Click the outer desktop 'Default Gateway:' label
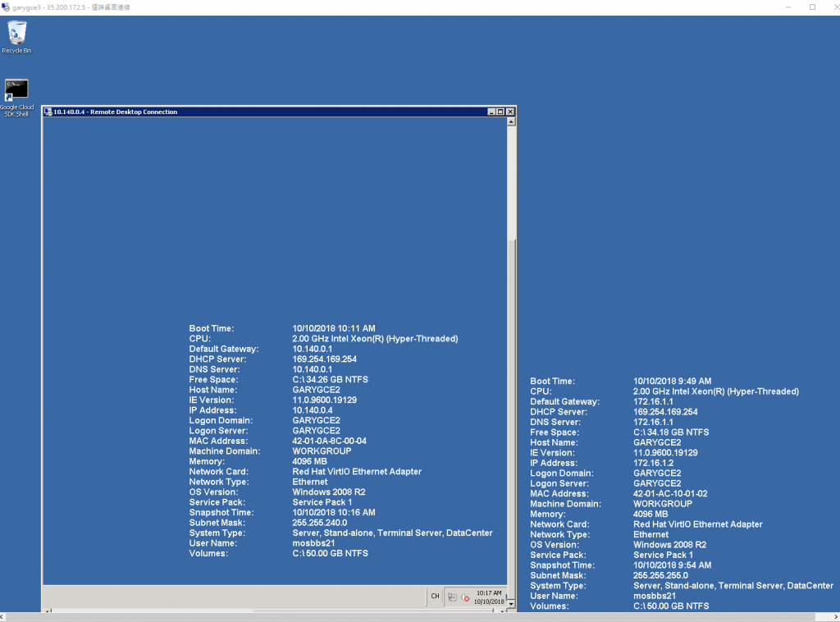The width and height of the screenshot is (840, 622). click(x=565, y=401)
